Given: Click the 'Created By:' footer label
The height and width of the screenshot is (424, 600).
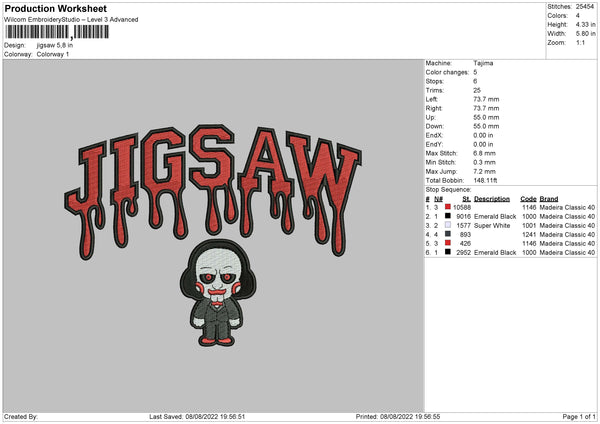Looking at the screenshot, I should [21, 416].
